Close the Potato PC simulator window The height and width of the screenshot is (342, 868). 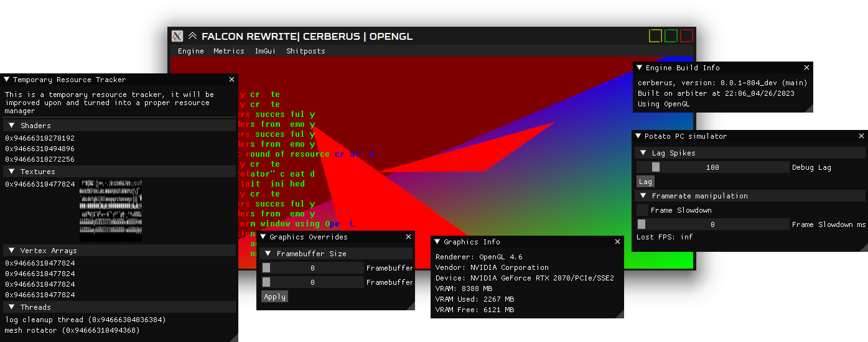(x=861, y=136)
